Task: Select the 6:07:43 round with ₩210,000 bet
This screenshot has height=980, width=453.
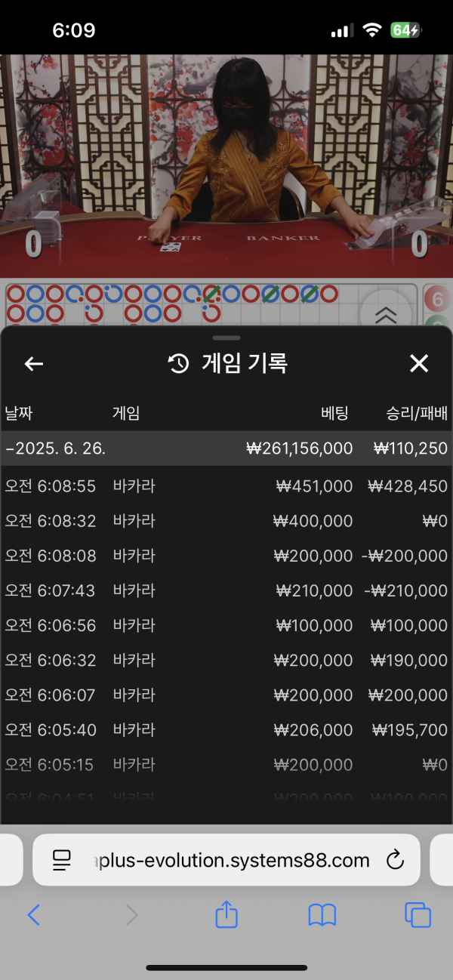Action: coord(226,590)
